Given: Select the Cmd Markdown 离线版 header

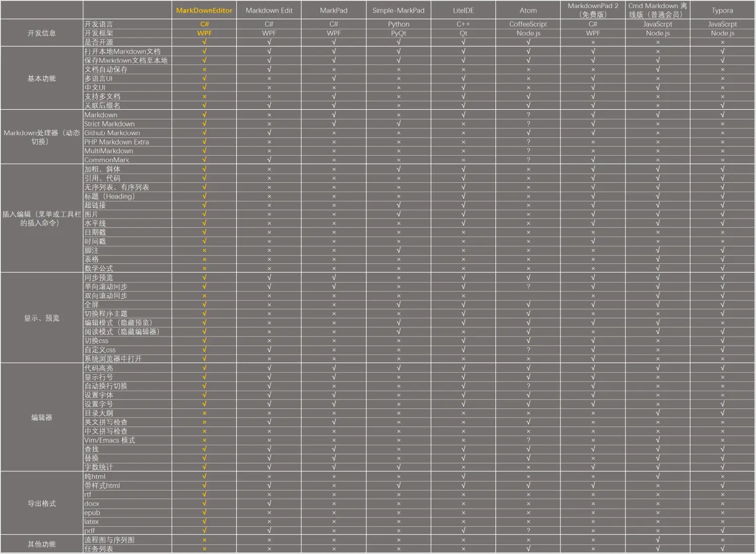Looking at the screenshot, I should click(658, 10).
